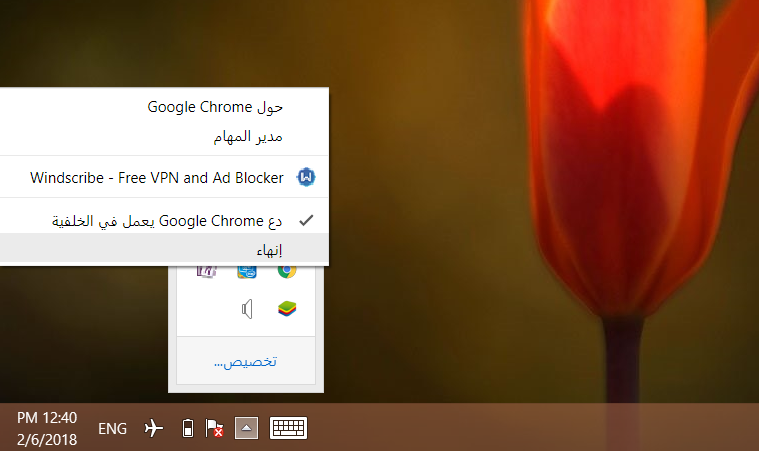The image size is (759, 451).
Task: Collapse the hidden tray icons arrow
Action: coord(247,428)
